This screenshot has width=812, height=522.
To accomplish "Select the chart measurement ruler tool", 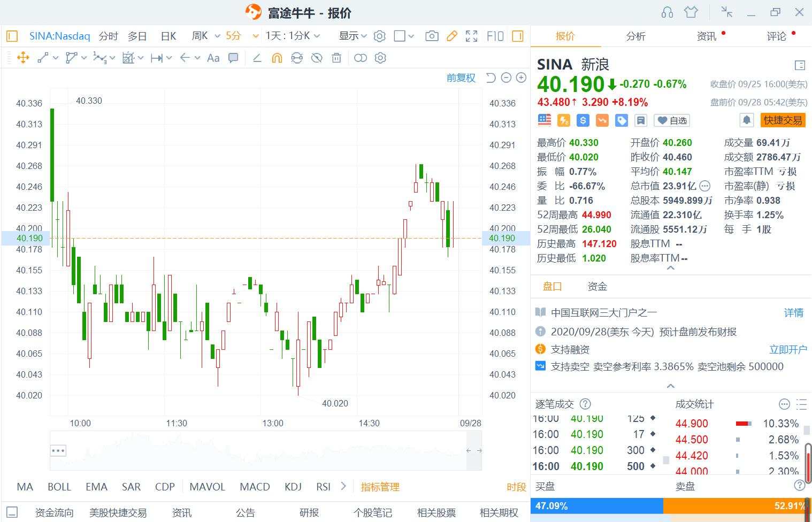I will click(128, 58).
